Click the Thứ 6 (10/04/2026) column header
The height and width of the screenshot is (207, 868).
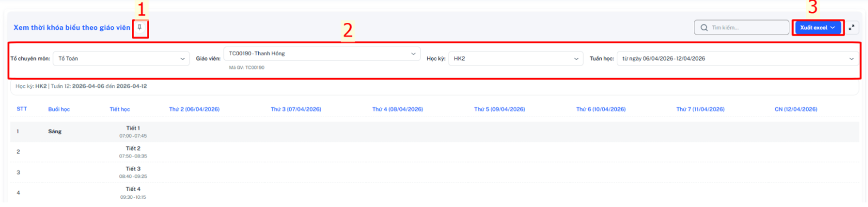(x=601, y=109)
